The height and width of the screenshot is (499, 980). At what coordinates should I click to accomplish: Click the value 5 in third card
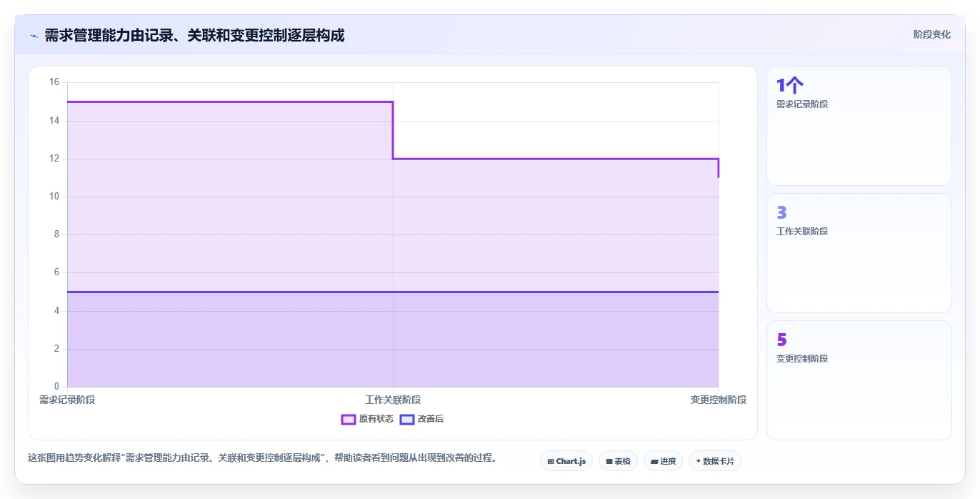tap(781, 340)
